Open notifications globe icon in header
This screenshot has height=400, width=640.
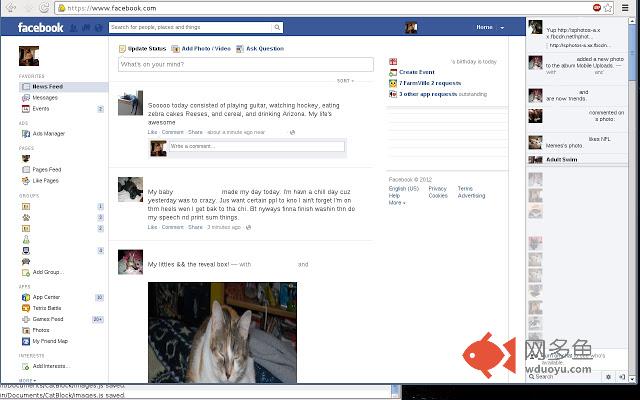(x=98, y=28)
